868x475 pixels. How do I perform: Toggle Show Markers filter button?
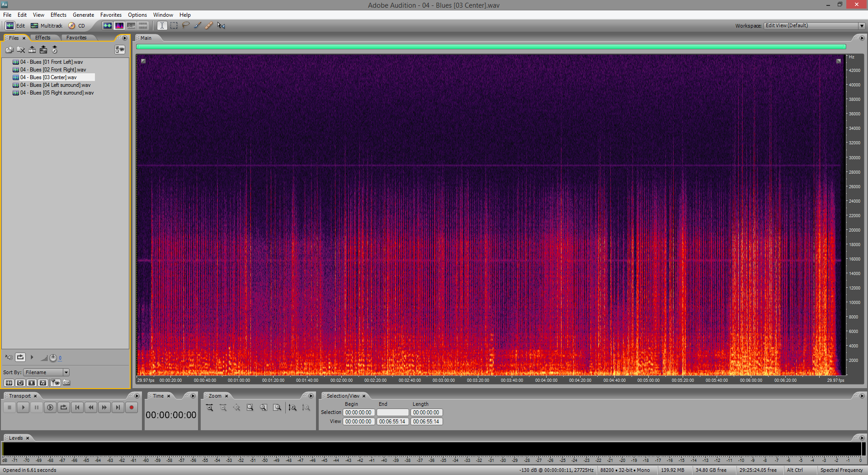click(55, 383)
